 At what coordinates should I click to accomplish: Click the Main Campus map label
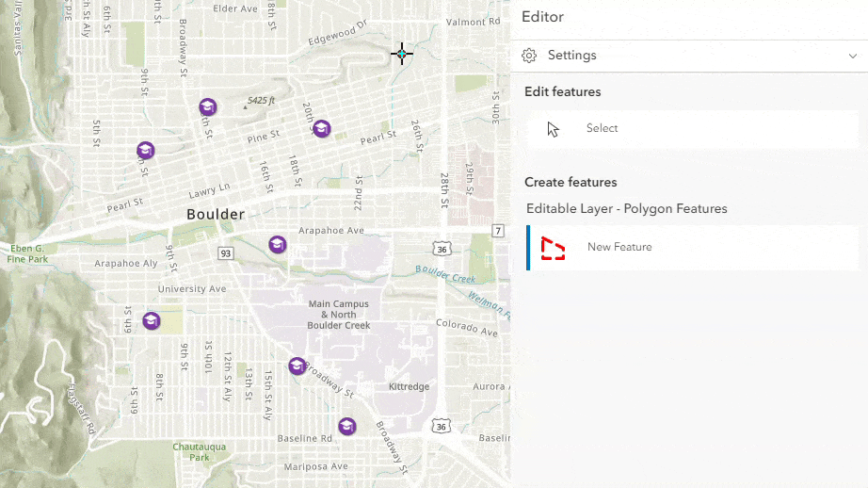[338, 315]
